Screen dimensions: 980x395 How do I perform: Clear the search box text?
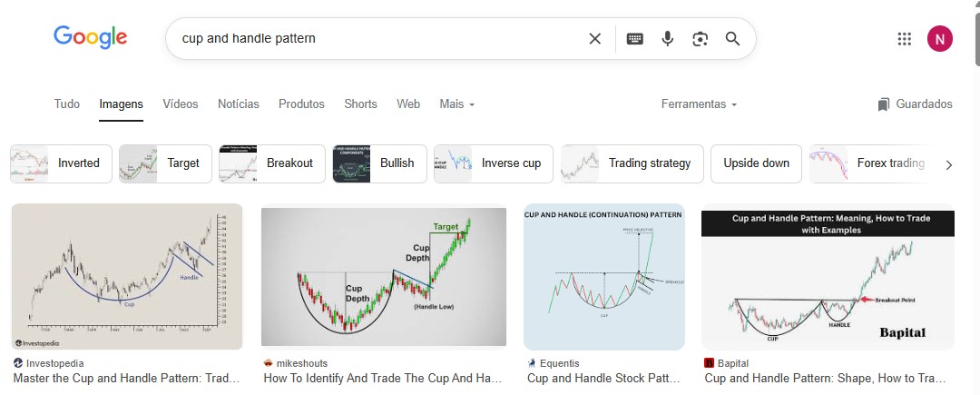pos(595,38)
